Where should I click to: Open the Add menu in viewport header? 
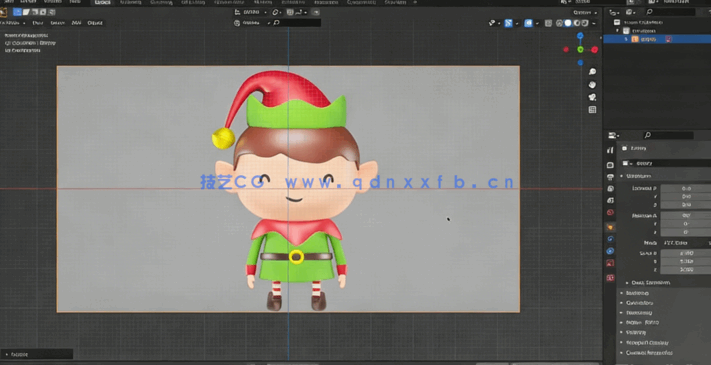point(76,23)
